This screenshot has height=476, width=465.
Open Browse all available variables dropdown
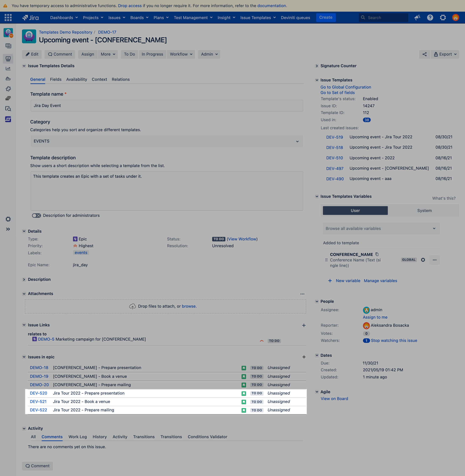(381, 228)
